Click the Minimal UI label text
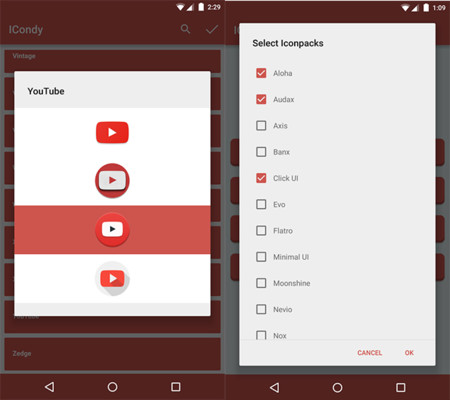The image size is (450, 400). click(291, 257)
